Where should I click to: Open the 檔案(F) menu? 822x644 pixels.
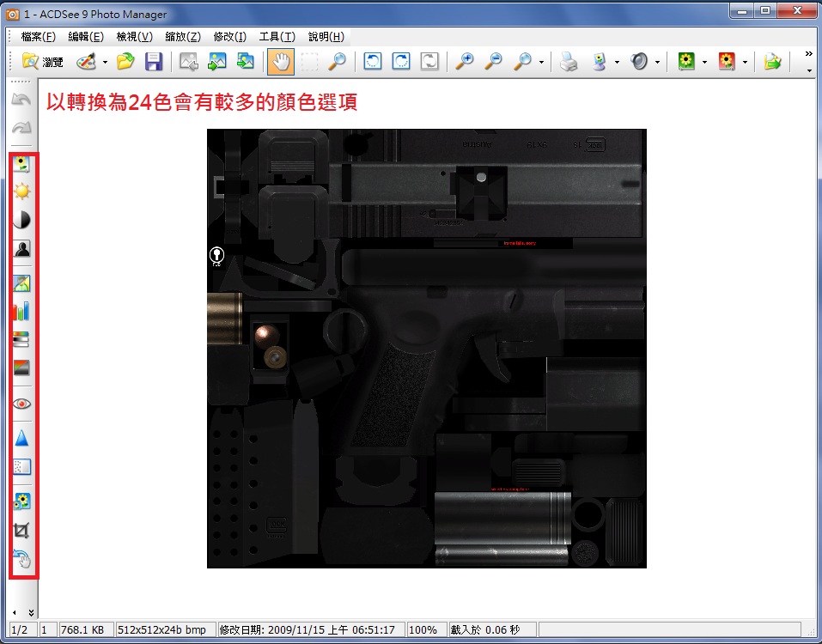coord(39,37)
